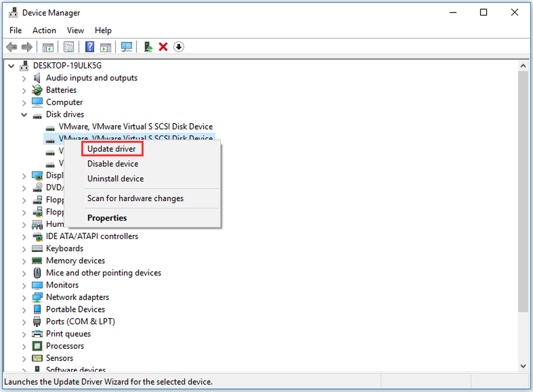Expand the IDE ATA/ATAPI controllers arrow

(x=24, y=237)
